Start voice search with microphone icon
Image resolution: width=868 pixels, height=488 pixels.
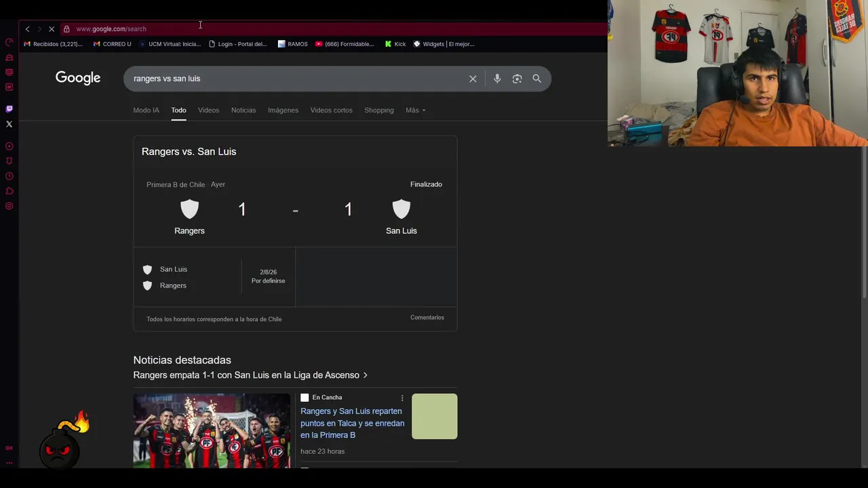click(x=497, y=79)
